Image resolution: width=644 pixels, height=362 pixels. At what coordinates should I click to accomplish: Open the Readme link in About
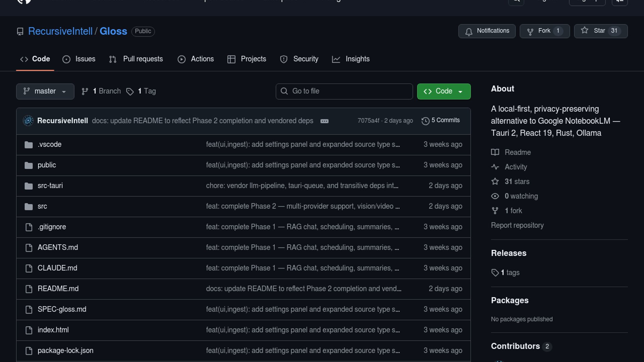pyautogui.click(x=518, y=153)
